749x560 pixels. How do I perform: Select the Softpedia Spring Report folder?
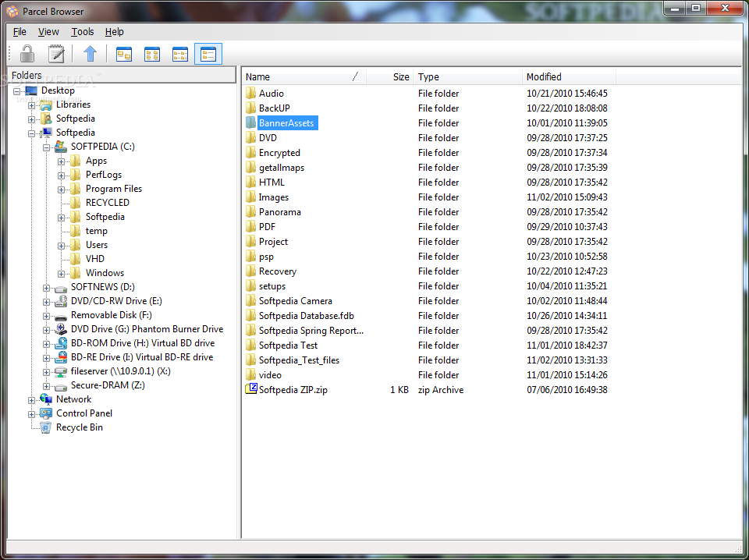click(x=311, y=331)
